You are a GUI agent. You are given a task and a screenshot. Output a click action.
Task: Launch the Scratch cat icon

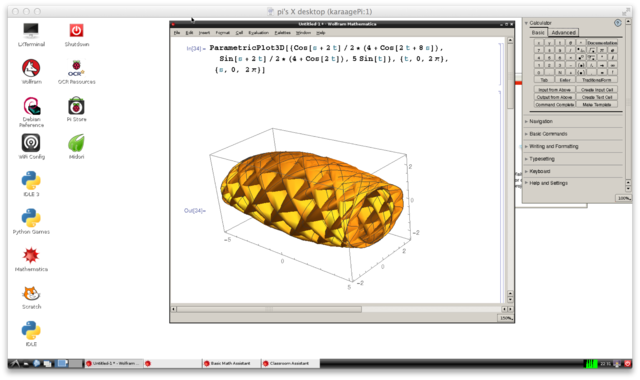point(31,297)
